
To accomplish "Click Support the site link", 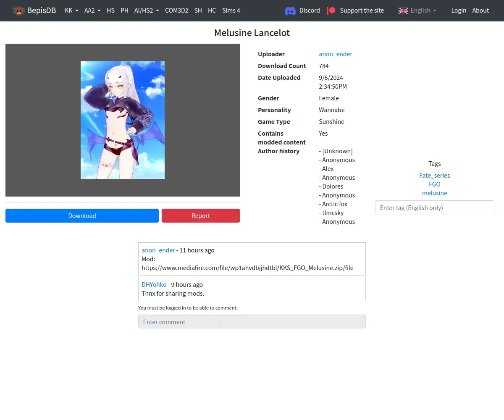I will (362, 10).
